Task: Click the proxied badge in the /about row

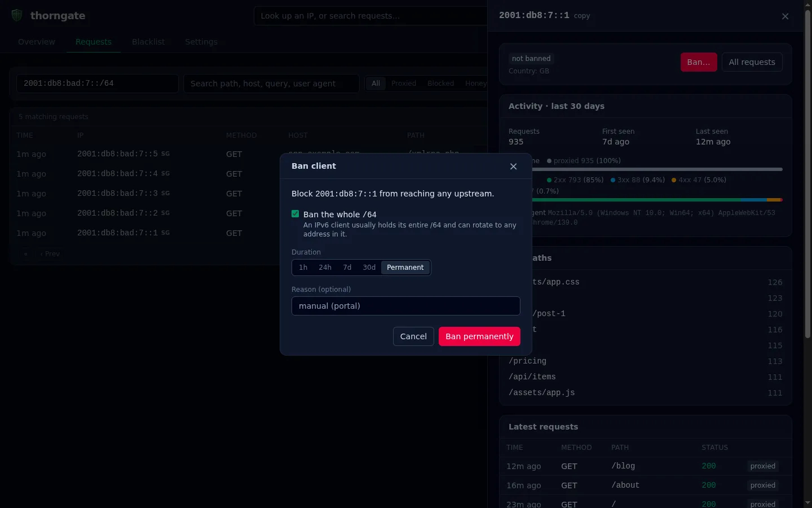Action: (x=763, y=485)
